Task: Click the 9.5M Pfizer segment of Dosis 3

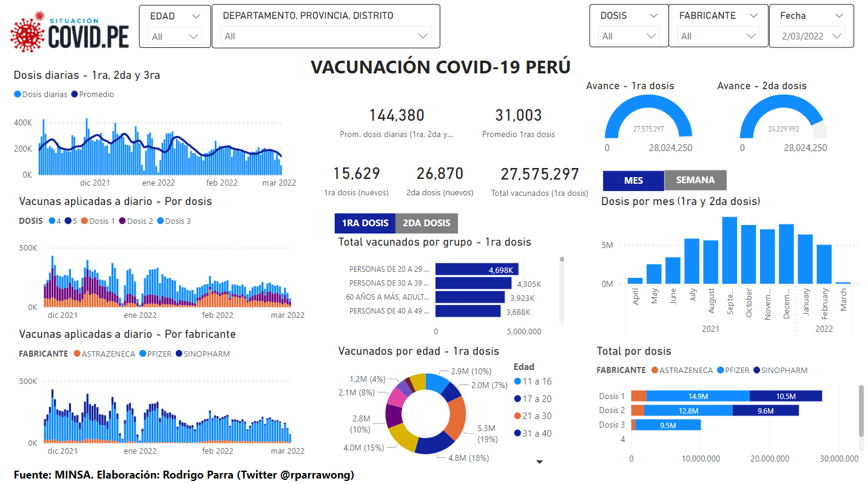Action: (x=668, y=425)
